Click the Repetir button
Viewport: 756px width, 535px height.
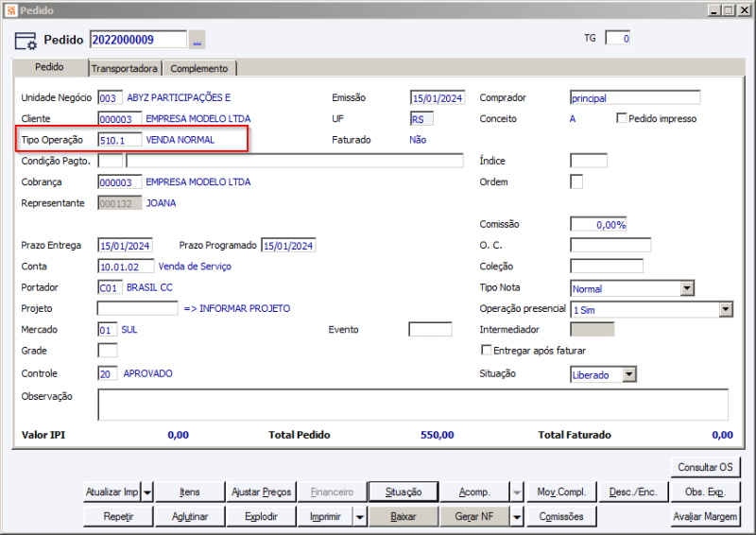[119, 517]
